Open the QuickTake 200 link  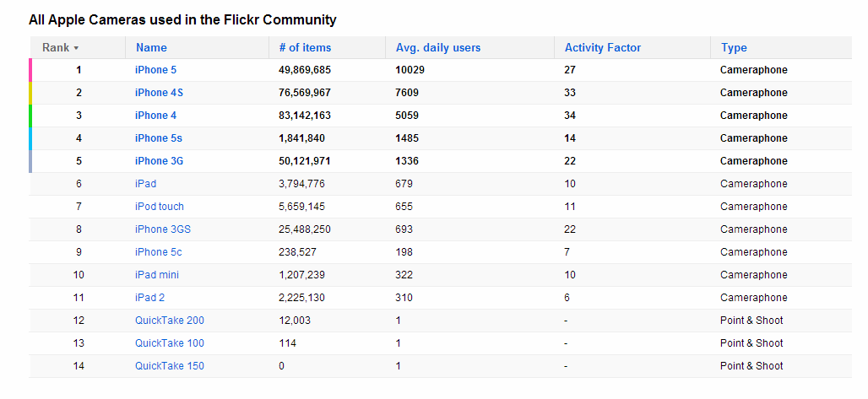(x=170, y=321)
